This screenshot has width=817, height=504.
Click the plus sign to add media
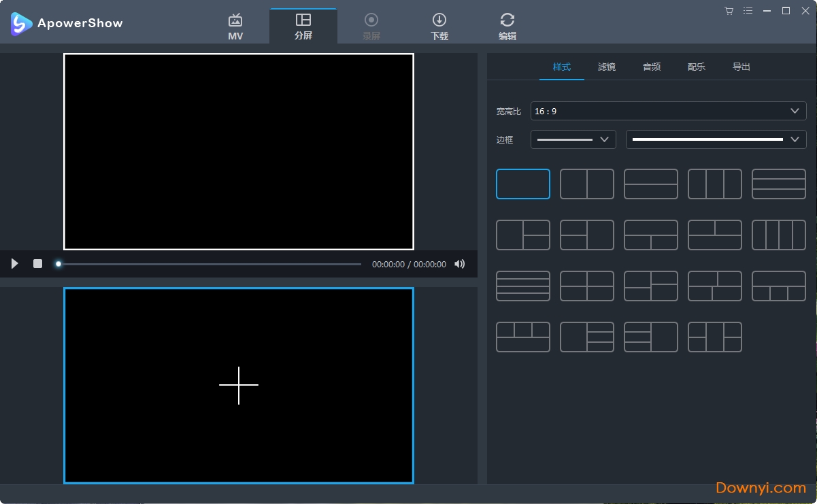(x=239, y=385)
